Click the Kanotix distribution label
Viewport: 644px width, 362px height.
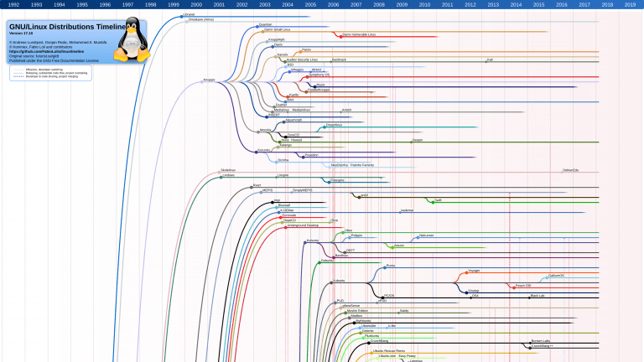point(283,54)
